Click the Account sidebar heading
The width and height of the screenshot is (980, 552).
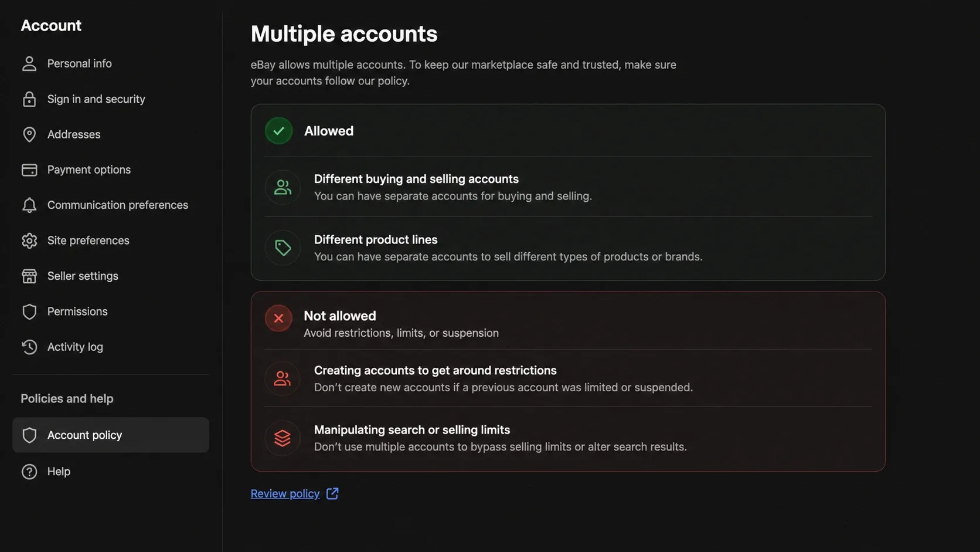coord(51,25)
